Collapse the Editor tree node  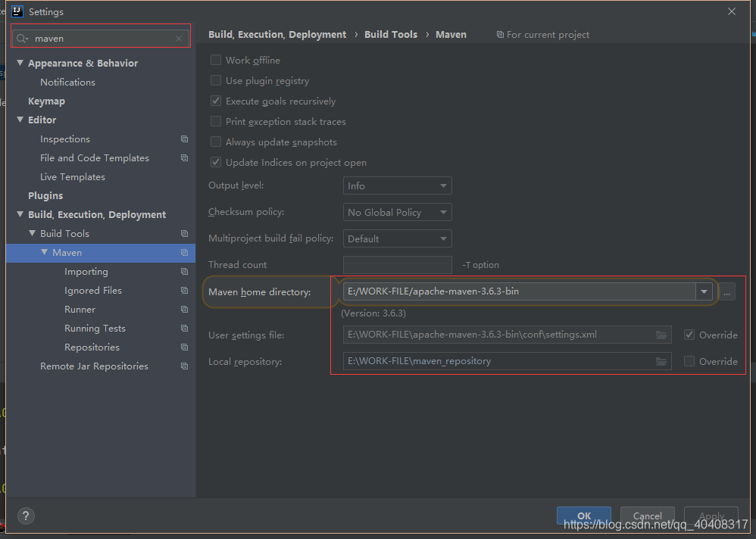point(20,120)
